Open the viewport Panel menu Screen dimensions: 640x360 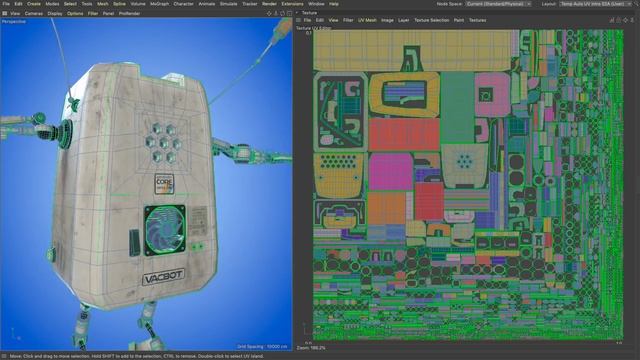tap(109, 13)
